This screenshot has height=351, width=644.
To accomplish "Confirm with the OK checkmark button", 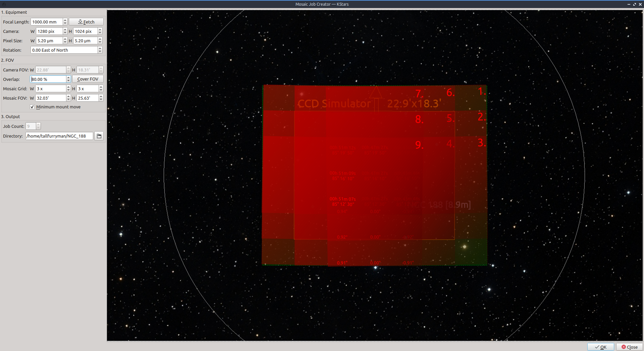I will click(x=600, y=347).
